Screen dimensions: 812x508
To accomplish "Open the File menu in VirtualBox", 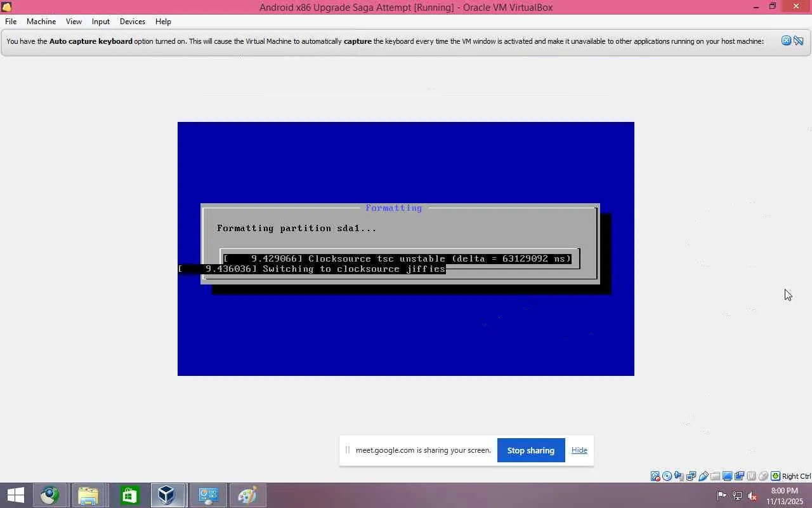I will click(x=11, y=22).
